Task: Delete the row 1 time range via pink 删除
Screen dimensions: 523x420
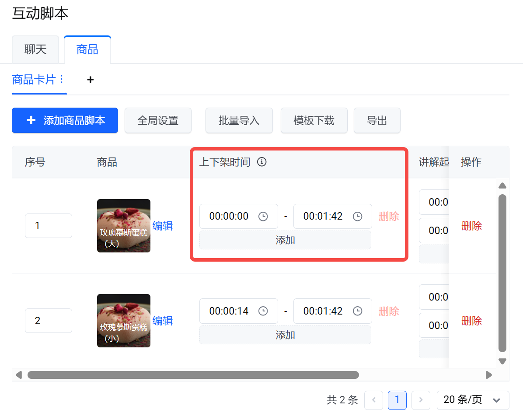Action: [389, 216]
